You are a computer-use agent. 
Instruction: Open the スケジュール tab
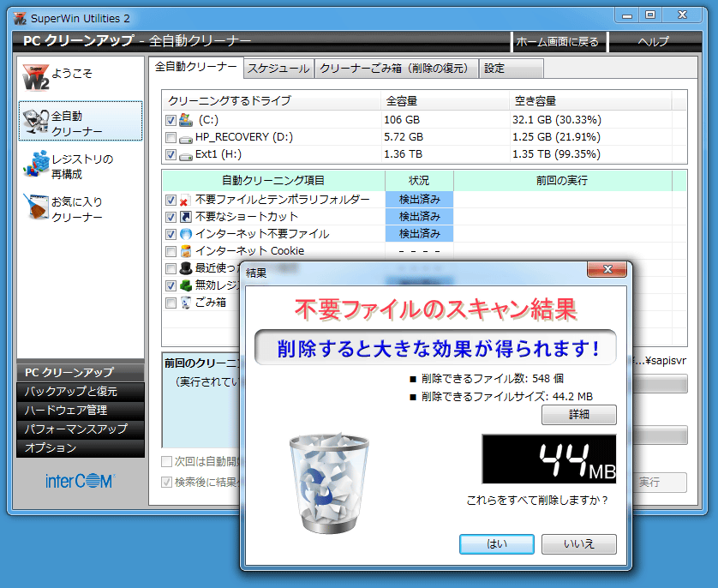pyautogui.click(x=278, y=69)
